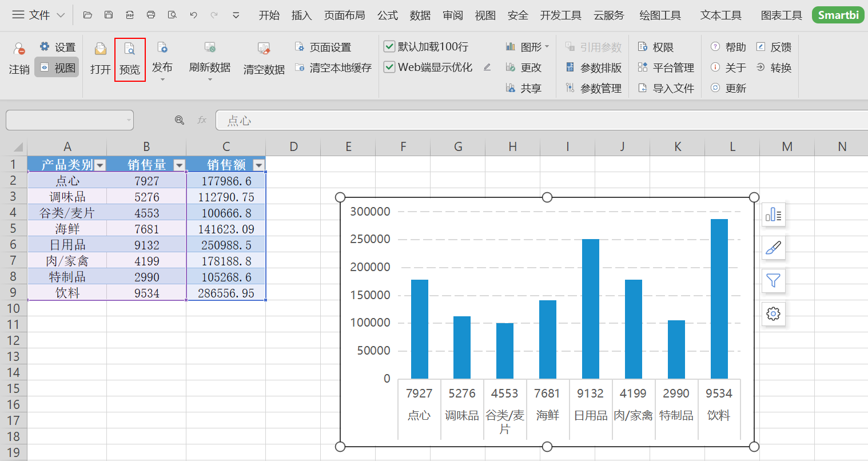Open the name box dropdown

point(129,120)
